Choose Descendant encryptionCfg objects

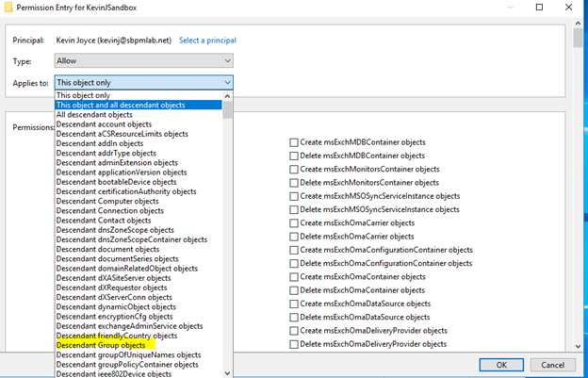[139, 317]
